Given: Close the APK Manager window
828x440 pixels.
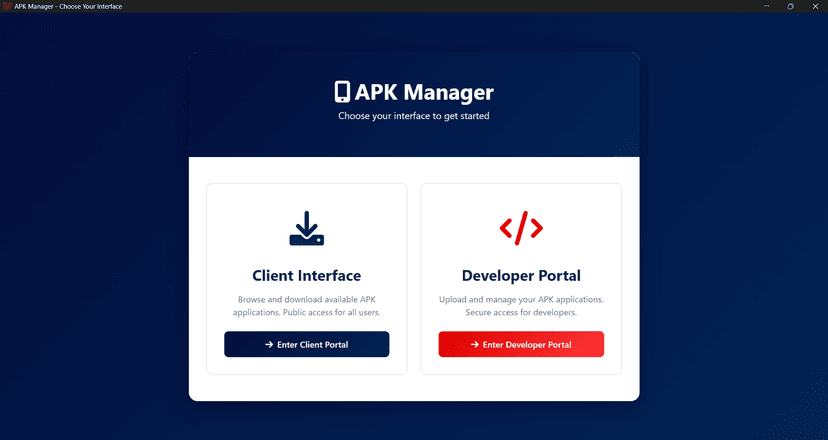Looking at the screenshot, I should point(815,6).
